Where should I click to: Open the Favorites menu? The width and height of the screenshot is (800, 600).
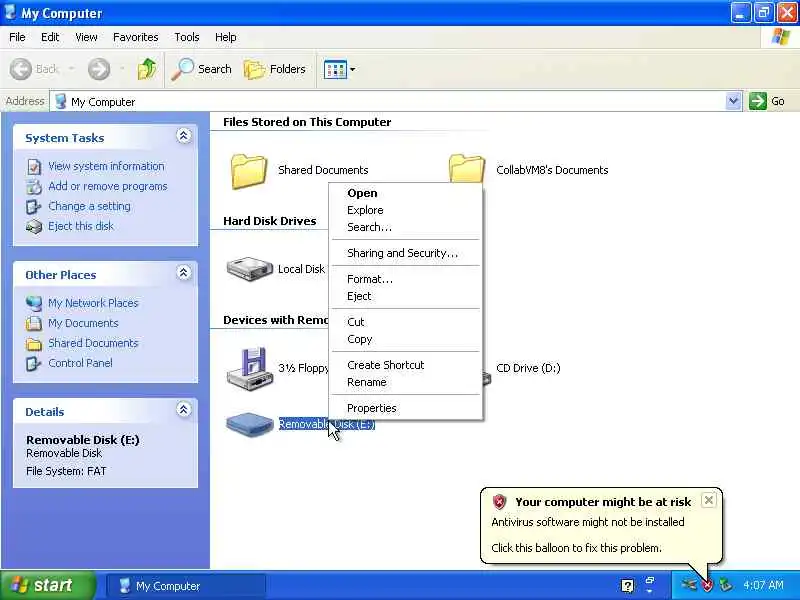tap(136, 37)
